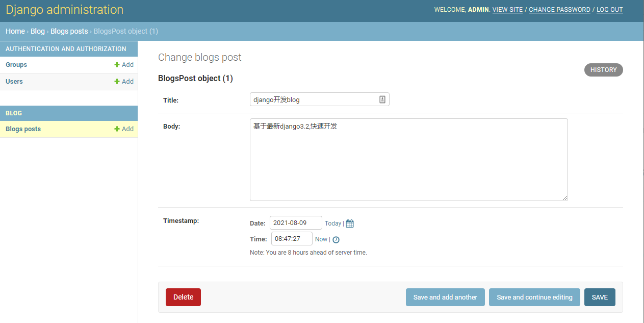Click Save and continue editing
Image resolution: width=644 pixels, height=323 pixels.
[534, 297]
